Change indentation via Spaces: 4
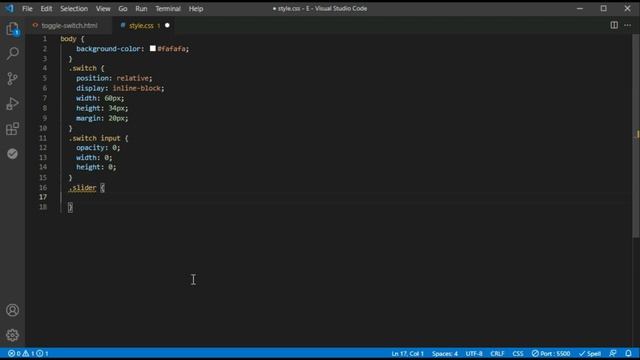This screenshot has height=360, width=640. pyautogui.click(x=444, y=353)
